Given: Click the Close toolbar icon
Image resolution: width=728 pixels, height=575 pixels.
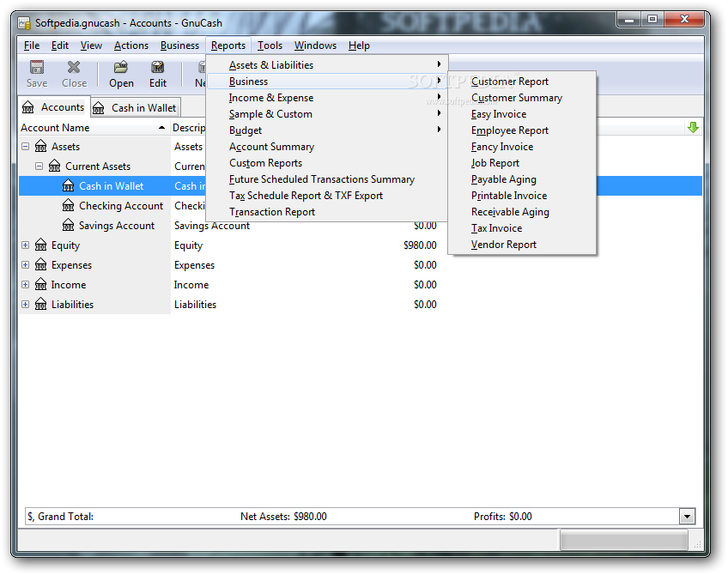Looking at the screenshot, I should pyautogui.click(x=74, y=68).
